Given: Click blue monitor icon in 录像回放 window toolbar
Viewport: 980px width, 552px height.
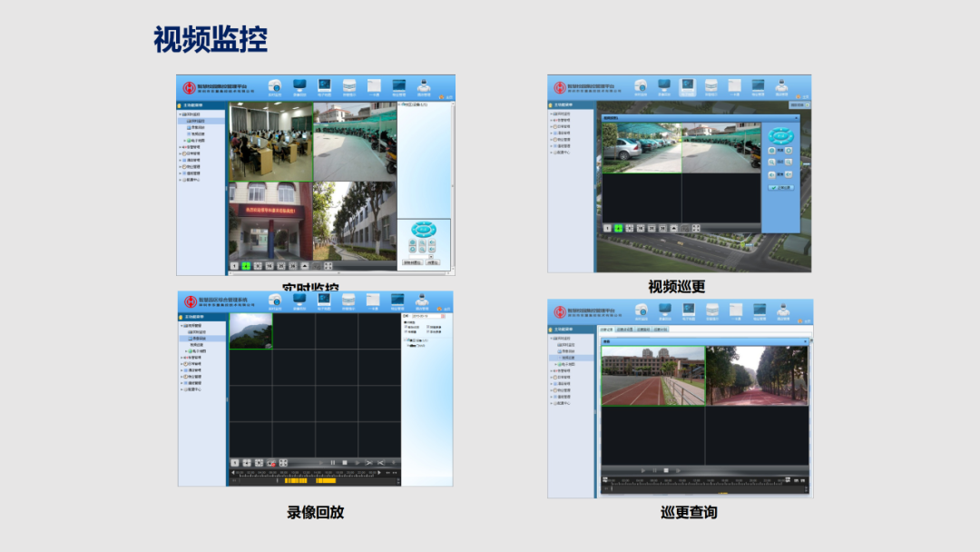Looking at the screenshot, I should (x=299, y=301).
